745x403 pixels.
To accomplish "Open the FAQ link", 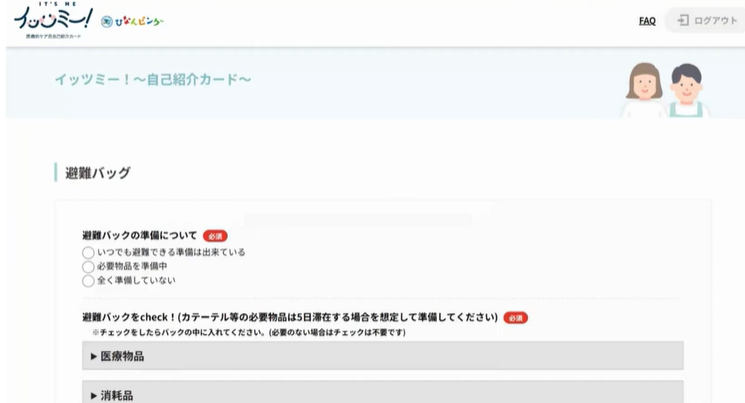I will pyautogui.click(x=647, y=21).
